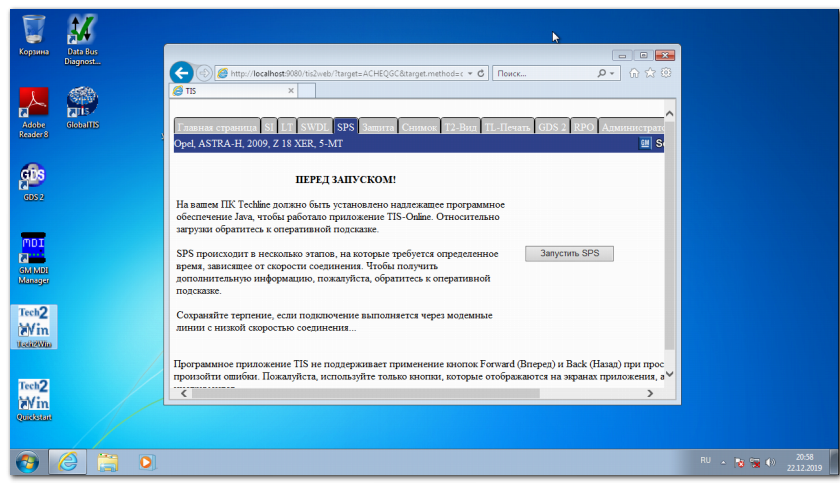Click the Запустить SPS button
840x487 pixels.
(569, 253)
